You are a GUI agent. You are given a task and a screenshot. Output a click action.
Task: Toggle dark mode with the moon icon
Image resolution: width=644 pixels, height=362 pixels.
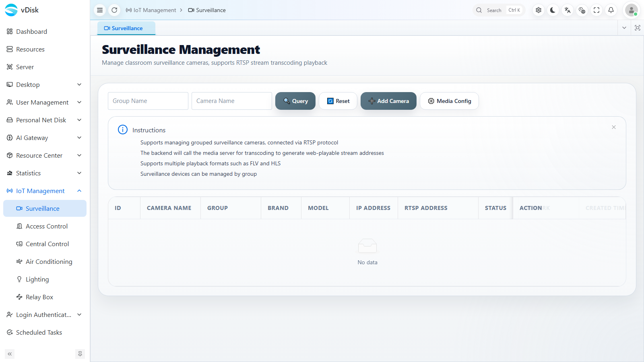[x=553, y=10]
